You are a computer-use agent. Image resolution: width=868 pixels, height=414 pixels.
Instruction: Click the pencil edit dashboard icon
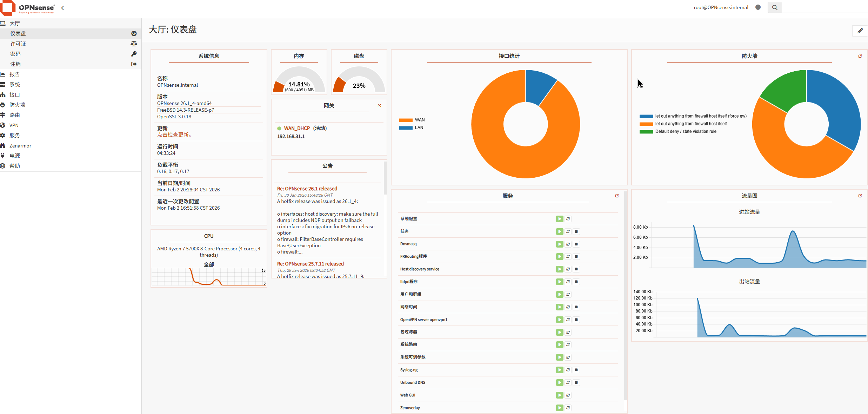860,31
